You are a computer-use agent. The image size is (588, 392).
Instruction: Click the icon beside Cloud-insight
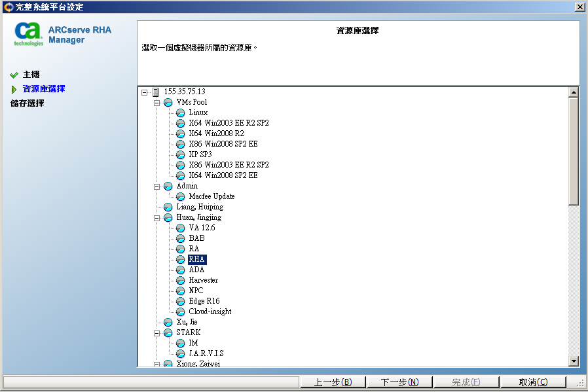(180, 312)
